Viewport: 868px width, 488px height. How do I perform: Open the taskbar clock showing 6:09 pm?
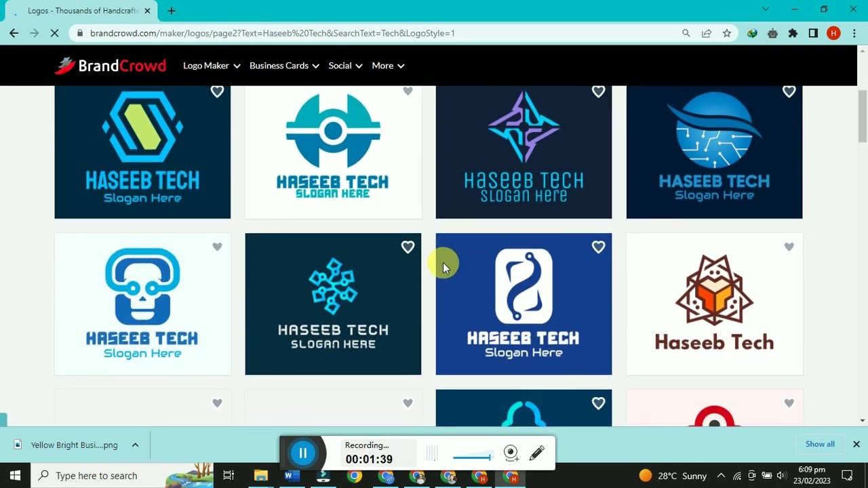point(812,475)
